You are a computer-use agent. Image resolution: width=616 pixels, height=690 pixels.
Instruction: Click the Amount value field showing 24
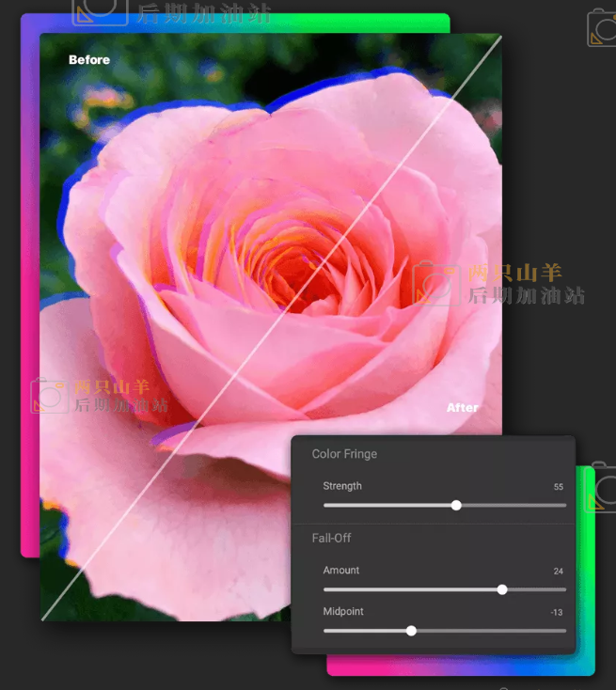558,572
